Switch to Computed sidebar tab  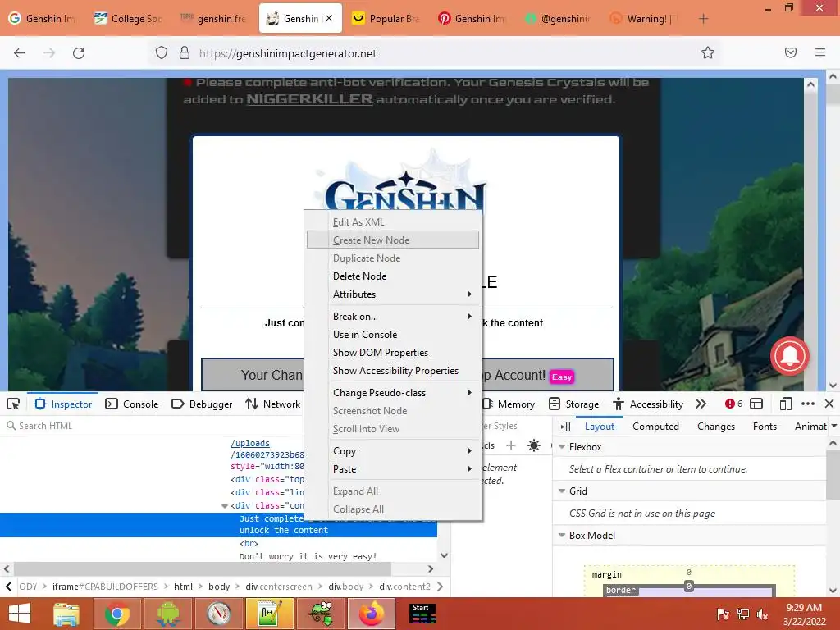[655, 427]
